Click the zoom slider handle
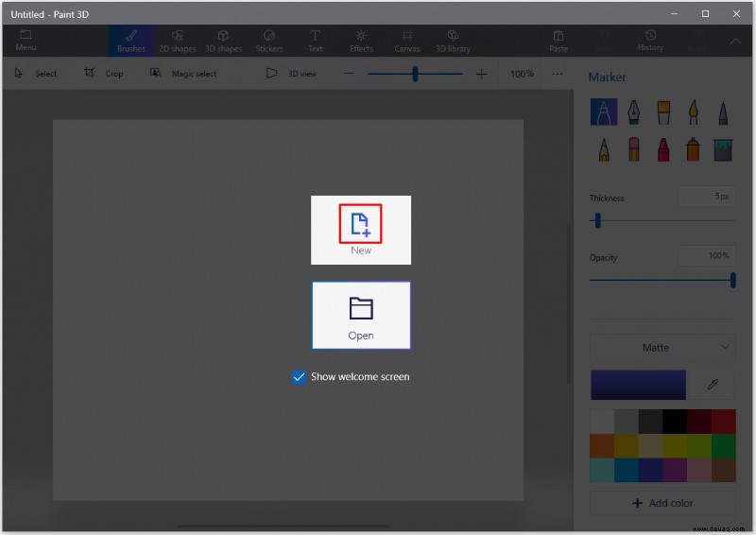Screen dimensions: 756x535 tap(415, 74)
